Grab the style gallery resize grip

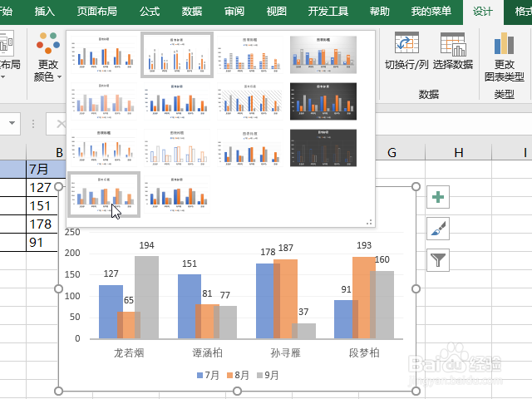pos(369,223)
